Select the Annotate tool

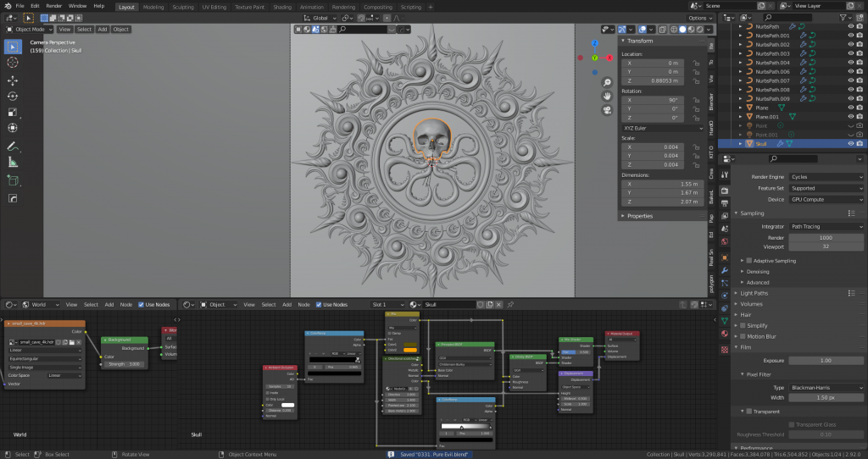click(x=13, y=147)
